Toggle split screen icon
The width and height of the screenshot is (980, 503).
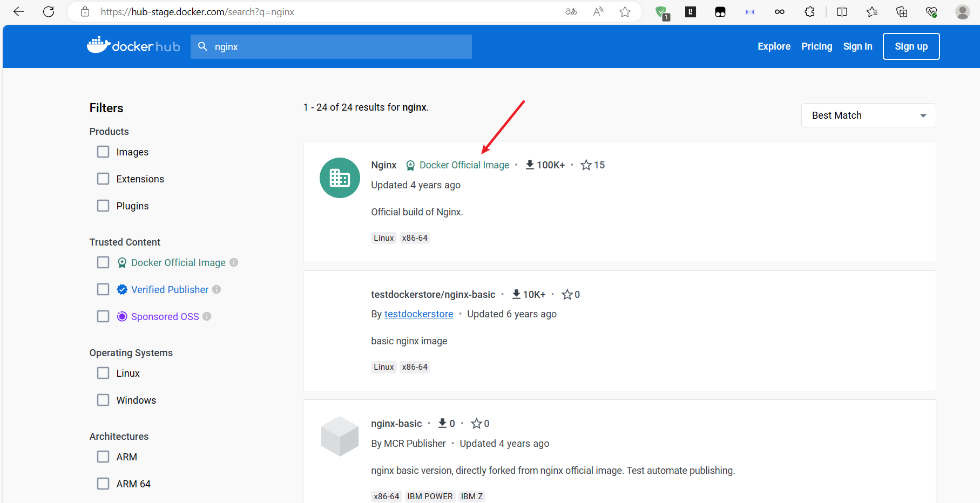tap(842, 12)
